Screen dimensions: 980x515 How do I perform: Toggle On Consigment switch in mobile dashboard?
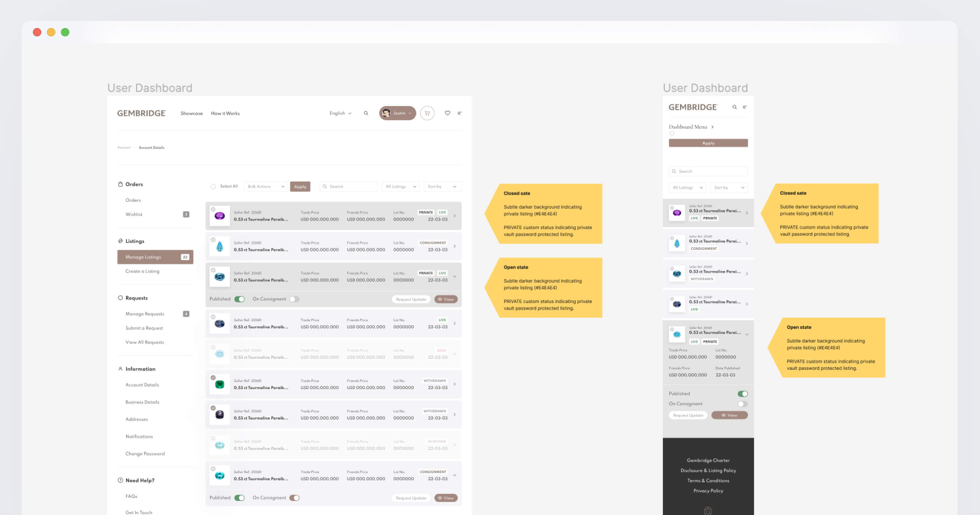point(743,404)
